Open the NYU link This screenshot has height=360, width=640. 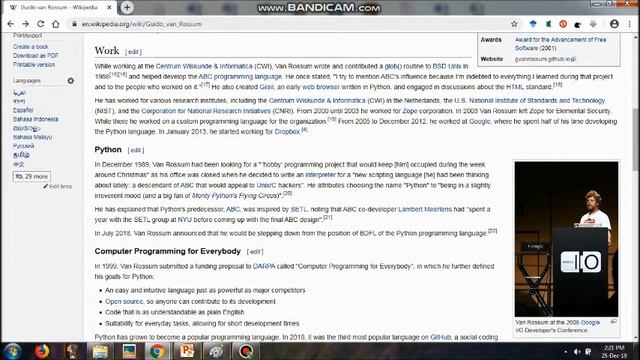(184, 220)
